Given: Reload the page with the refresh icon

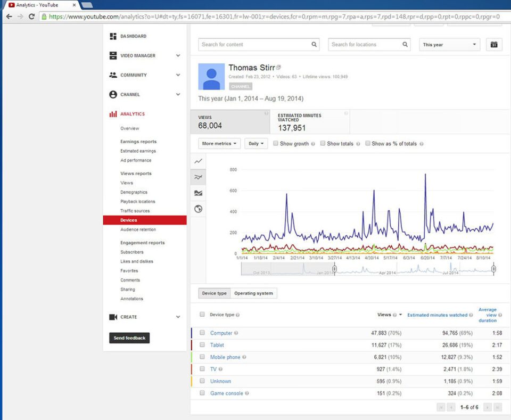Looking at the screenshot, I should pos(31,17).
